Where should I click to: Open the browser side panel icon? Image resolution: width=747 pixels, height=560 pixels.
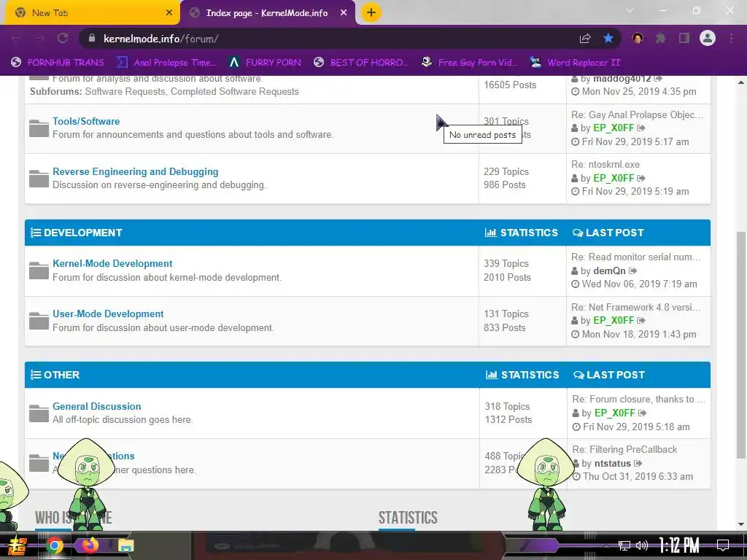point(684,38)
